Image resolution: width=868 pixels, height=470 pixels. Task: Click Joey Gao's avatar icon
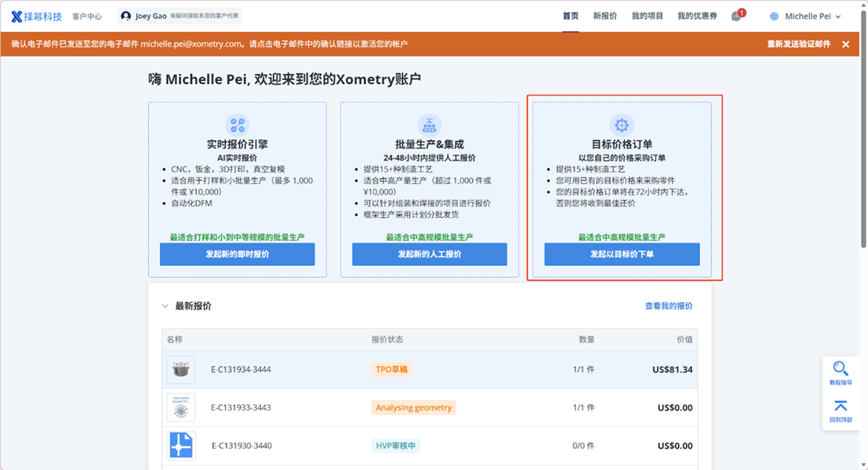(126, 16)
